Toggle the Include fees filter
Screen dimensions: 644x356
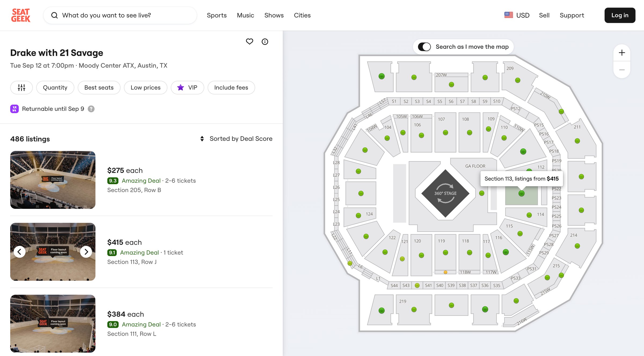231,88
